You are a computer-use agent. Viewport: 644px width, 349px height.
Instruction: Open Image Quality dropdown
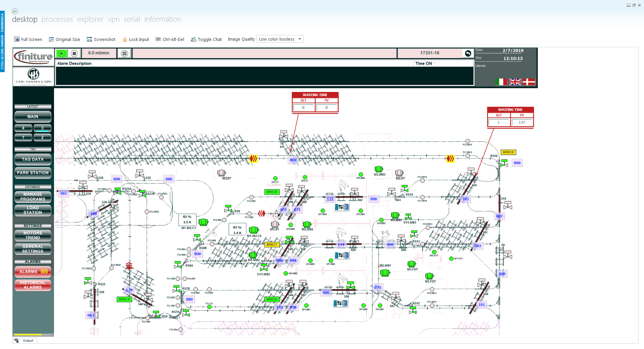(280, 39)
